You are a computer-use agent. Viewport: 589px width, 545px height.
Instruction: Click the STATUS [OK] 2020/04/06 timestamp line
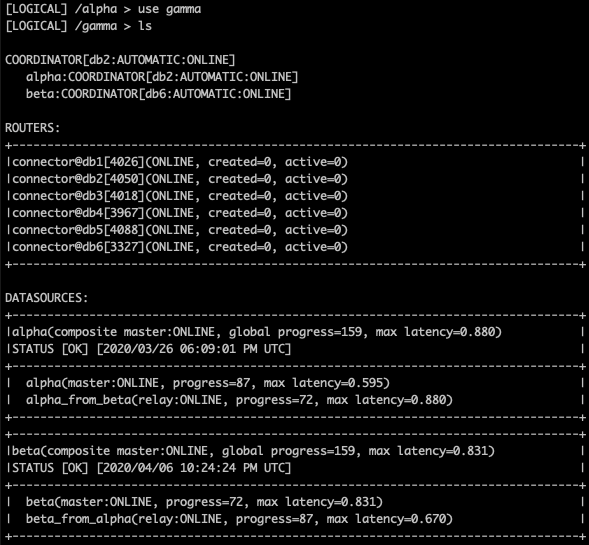tap(151, 468)
